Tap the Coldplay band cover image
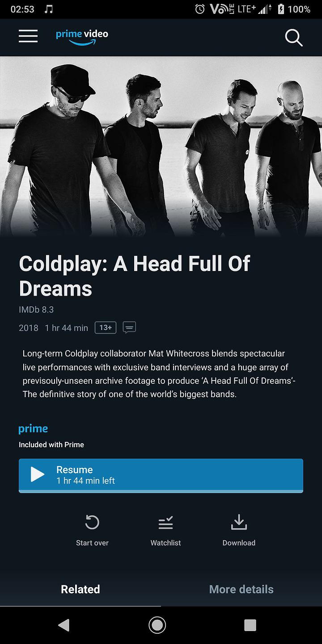 [161, 146]
